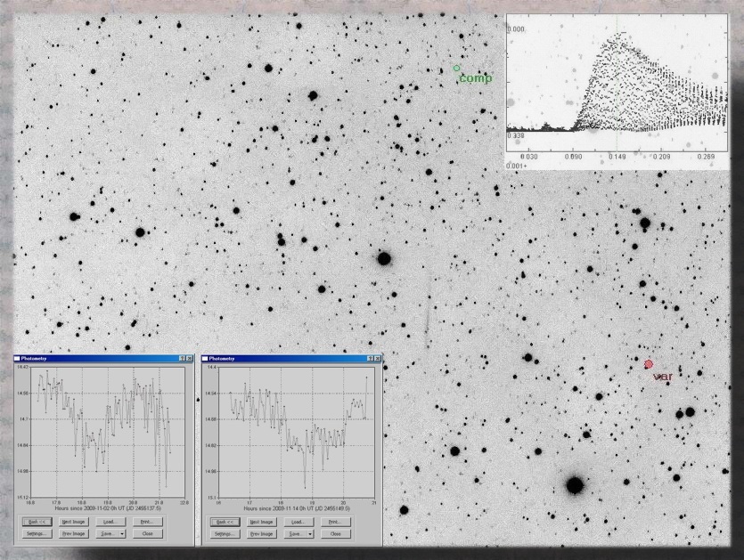This screenshot has height=560, width=744.
Task: Click the help question-mark icon in left Photometry window
Action: click(x=182, y=358)
